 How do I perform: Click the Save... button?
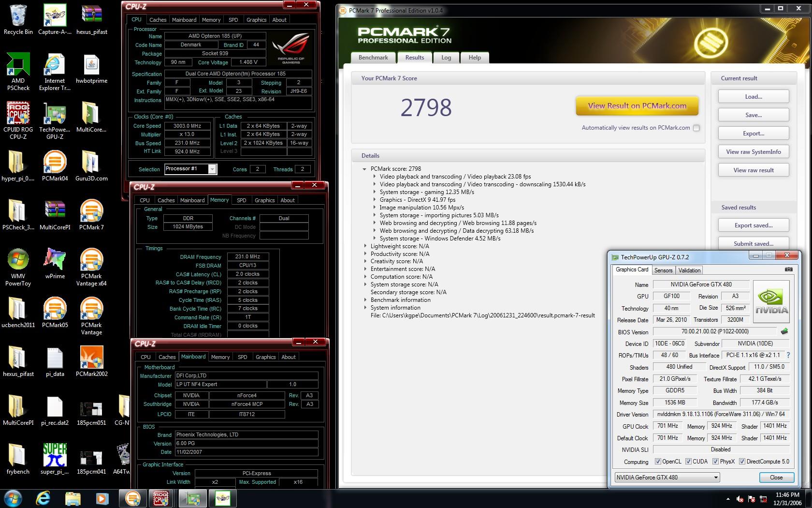754,115
